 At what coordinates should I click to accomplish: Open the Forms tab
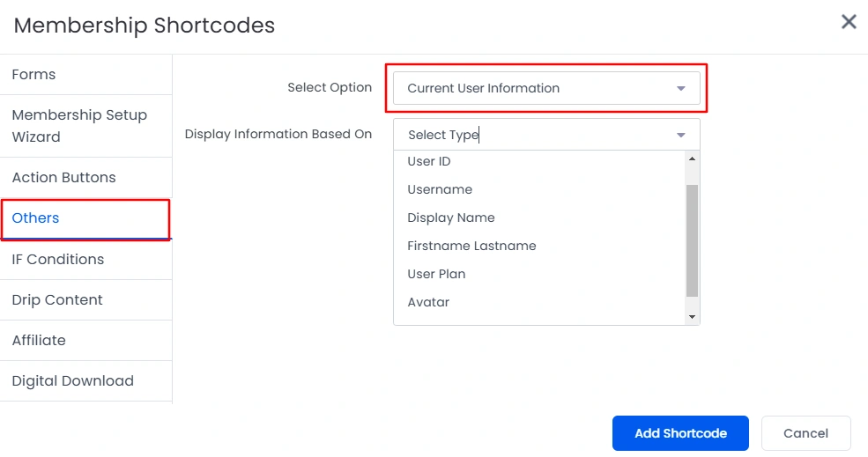pos(85,75)
